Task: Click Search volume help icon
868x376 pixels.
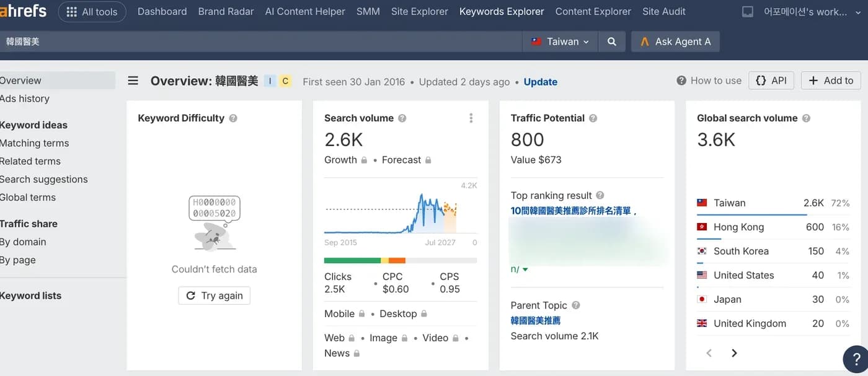Action: [x=402, y=118]
